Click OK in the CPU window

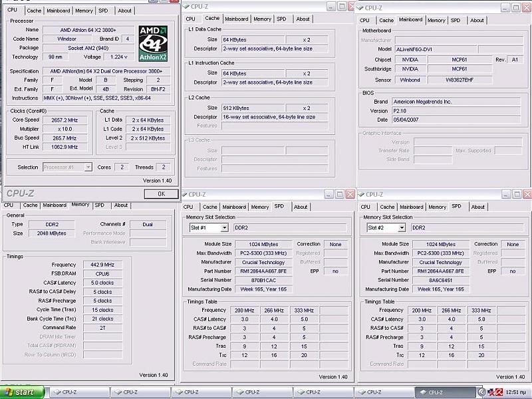(161, 194)
